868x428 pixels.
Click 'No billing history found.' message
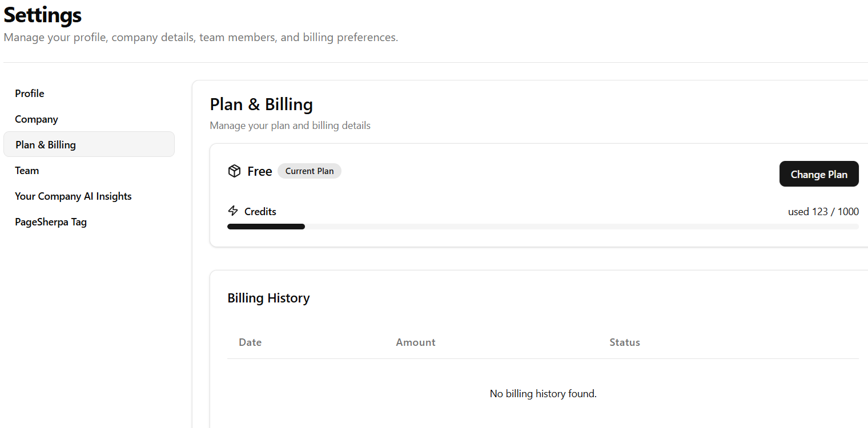click(543, 394)
